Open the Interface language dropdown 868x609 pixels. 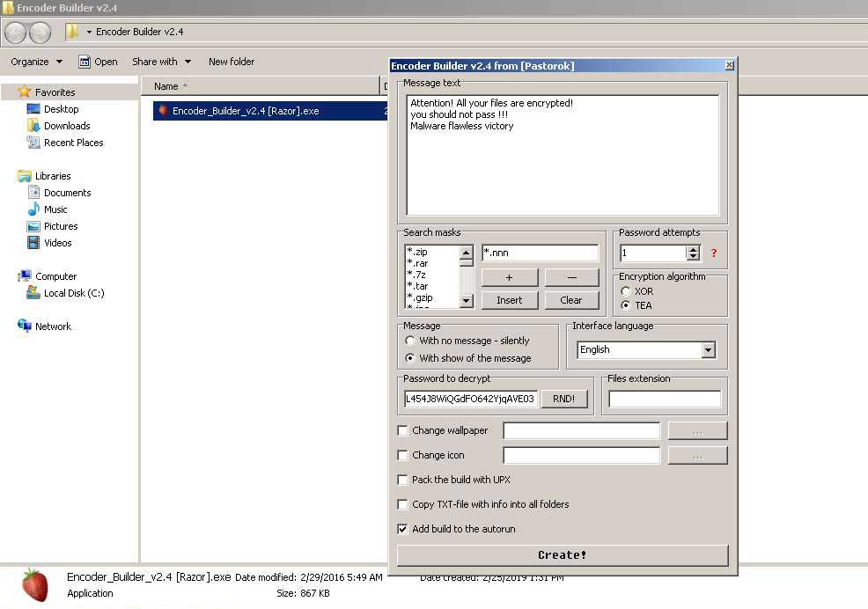click(709, 349)
